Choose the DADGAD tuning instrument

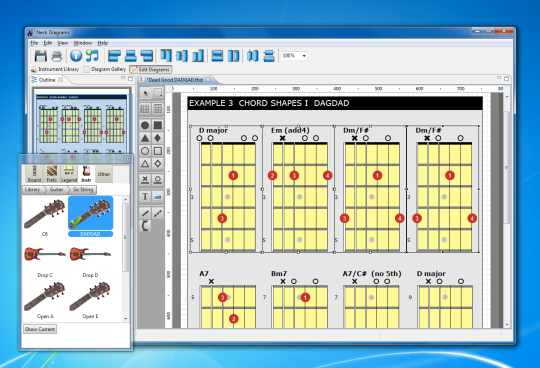pyautogui.click(x=90, y=217)
